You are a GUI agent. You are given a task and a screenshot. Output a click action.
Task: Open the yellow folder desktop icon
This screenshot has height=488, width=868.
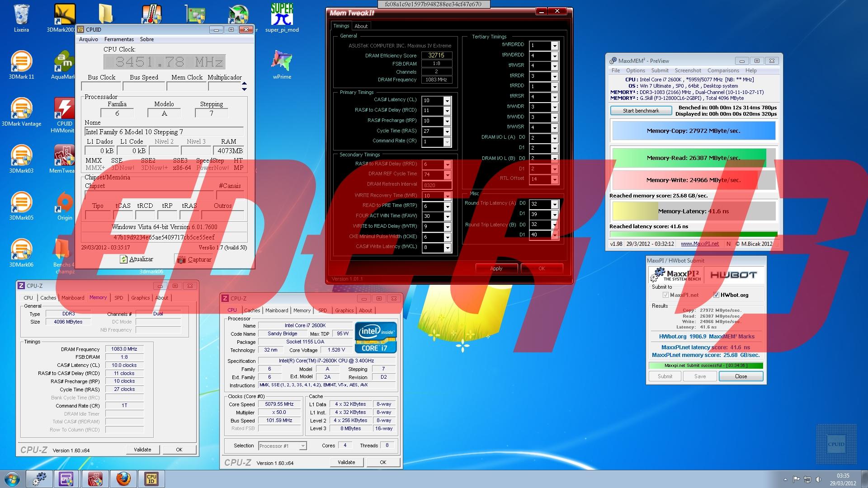106,14
